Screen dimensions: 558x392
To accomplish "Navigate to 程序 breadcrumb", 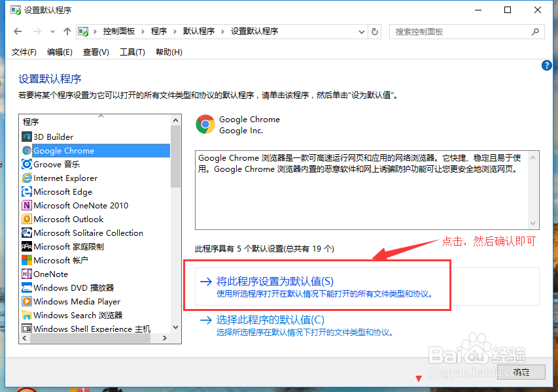I will click(159, 31).
